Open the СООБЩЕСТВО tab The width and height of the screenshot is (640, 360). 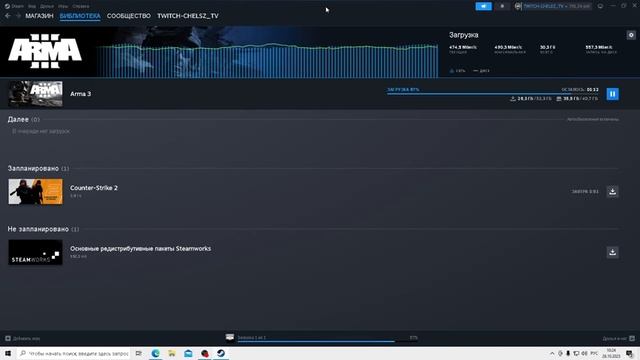click(129, 16)
